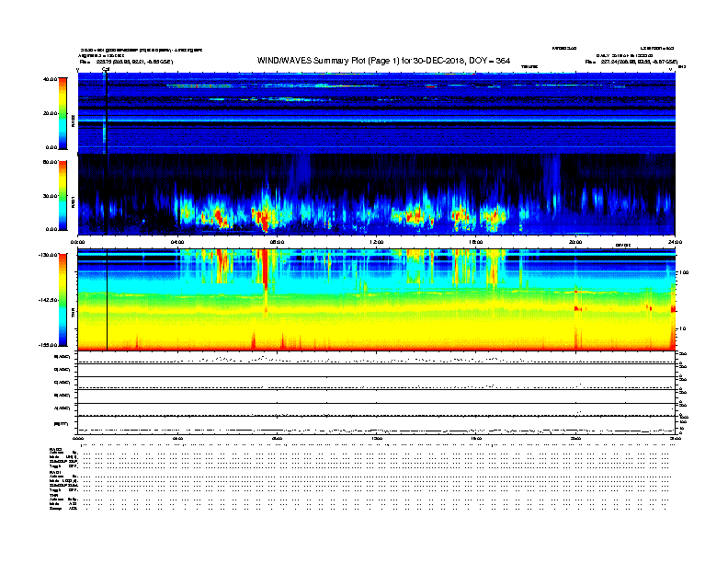Select the 40.00 label on RAD2 scale
This screenshot has width=728, height=563.
click(x=51, y=79)
